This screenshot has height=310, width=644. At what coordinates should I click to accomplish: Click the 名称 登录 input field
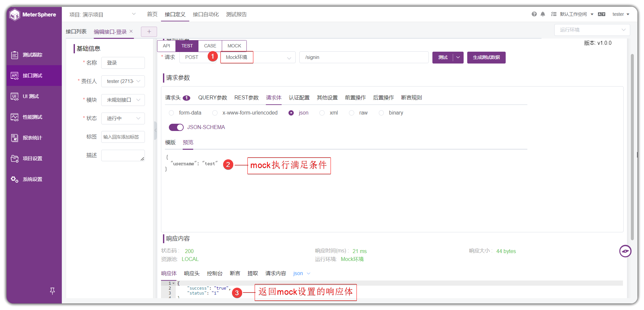click(123, 63)
